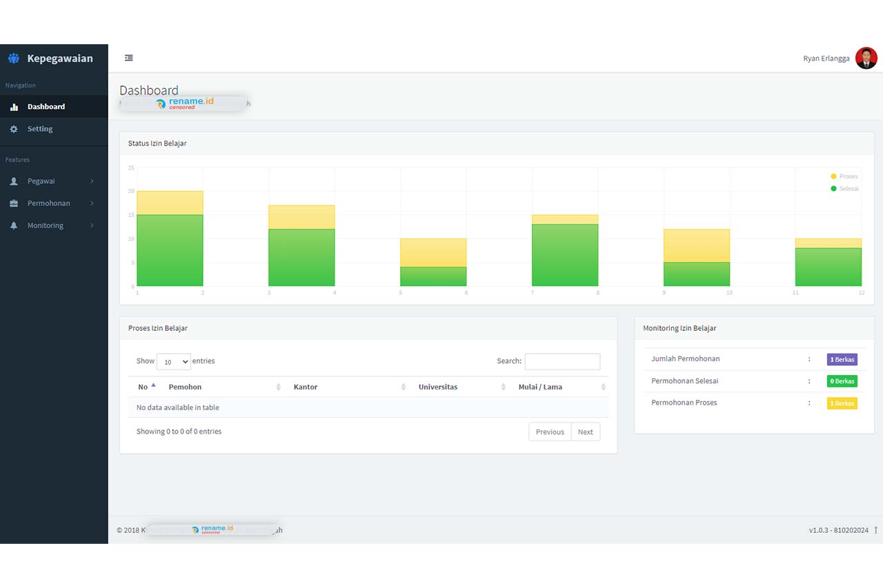
Task: Toggle the sidebar hamburger menu icon
Action: pos(128,58)
